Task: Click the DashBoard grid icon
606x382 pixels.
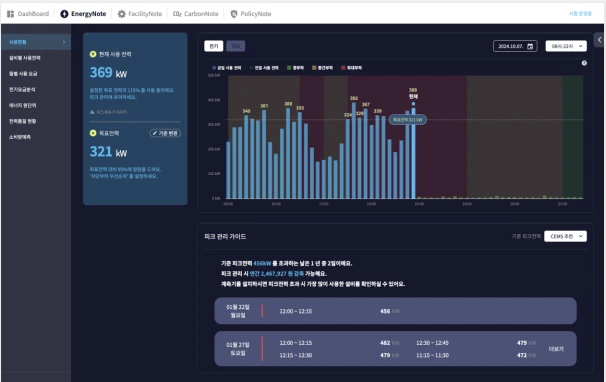Action: click(10, 14)
